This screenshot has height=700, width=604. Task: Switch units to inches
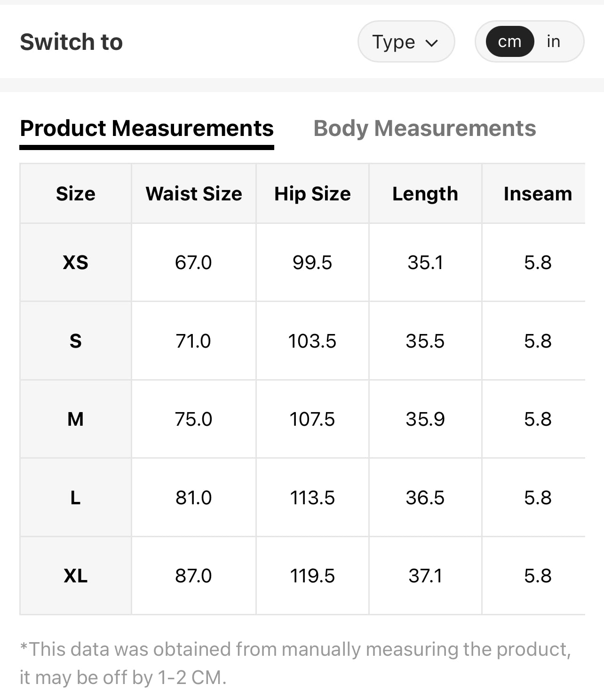(x=553, y=42)
